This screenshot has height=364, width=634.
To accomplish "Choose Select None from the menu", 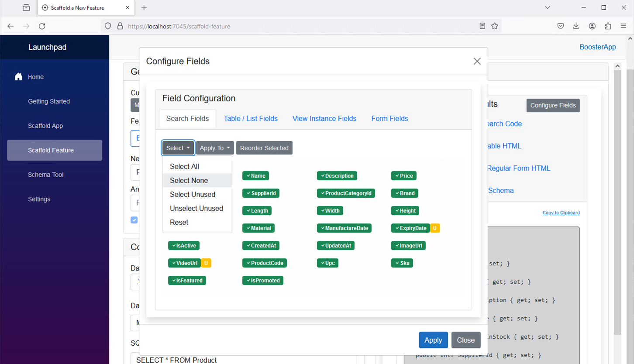I will [197, 180].
